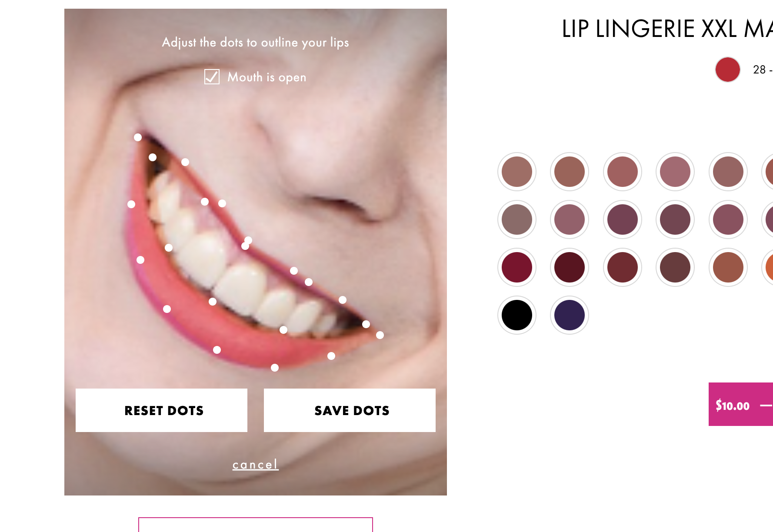Click the pink-outlined box below the photo

(x=256, y=525)
